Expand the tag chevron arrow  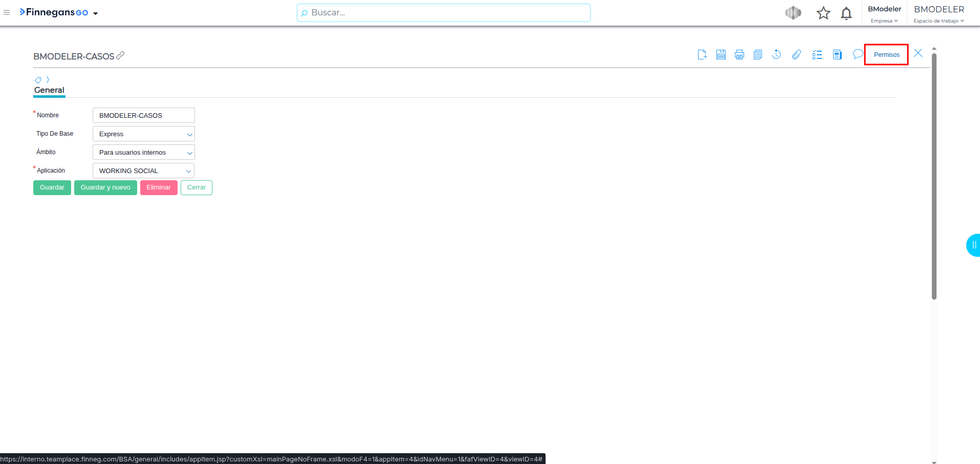(48, 79)
